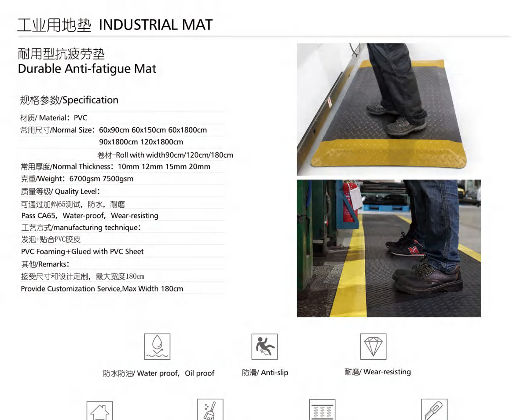Click the Chinese line 发泡+贴合PVC胶皮
Screen dimensions: 528x420
click(51, 239)
